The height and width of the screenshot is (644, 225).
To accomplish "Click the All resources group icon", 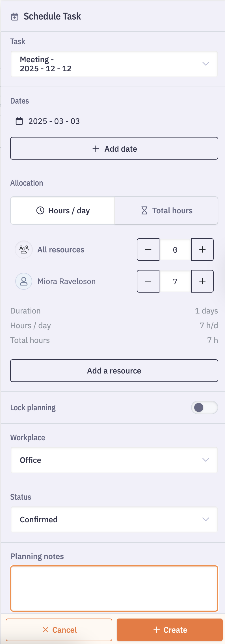I will [24, 250].
